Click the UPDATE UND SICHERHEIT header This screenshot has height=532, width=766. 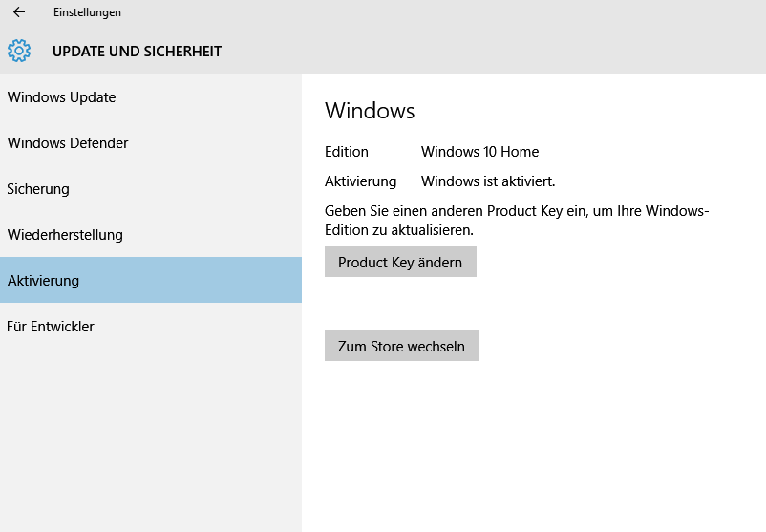pos(137,52)
